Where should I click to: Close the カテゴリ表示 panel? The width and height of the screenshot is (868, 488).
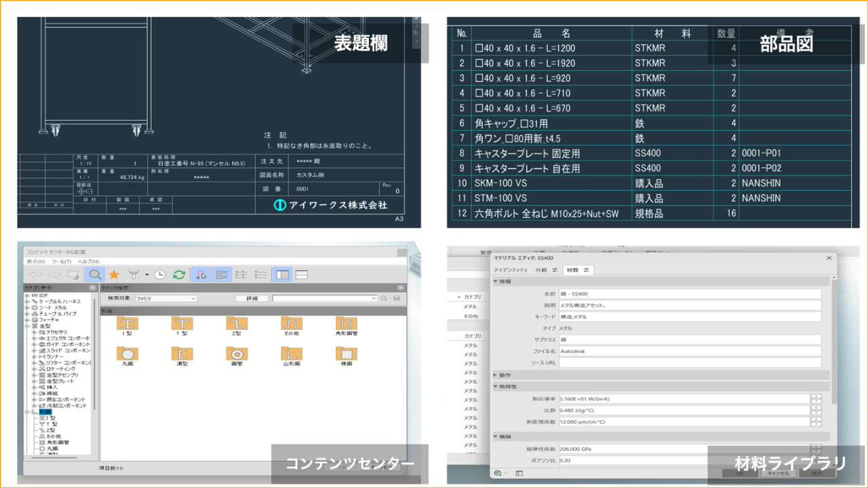click(x=94, y=288)
